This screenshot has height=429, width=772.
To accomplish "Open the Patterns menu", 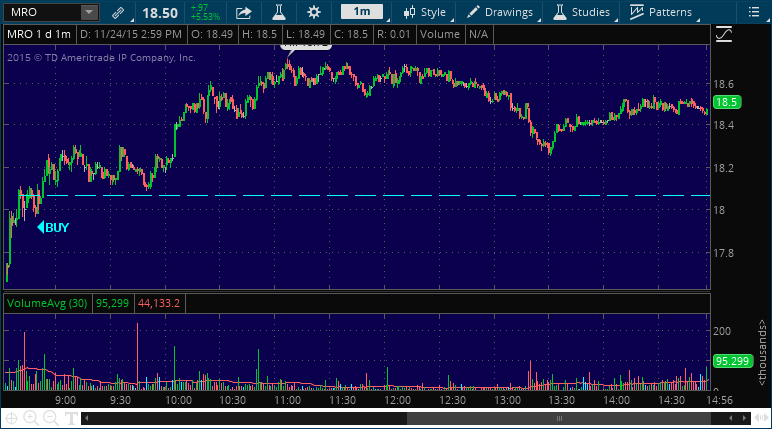I will click(x=661, y=12).
